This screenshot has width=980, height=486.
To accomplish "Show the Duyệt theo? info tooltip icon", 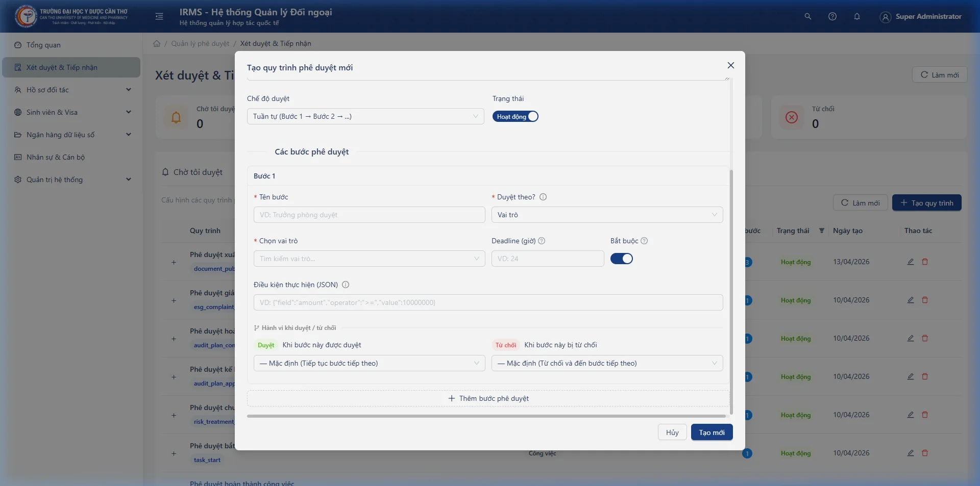I will coord(543,197).
